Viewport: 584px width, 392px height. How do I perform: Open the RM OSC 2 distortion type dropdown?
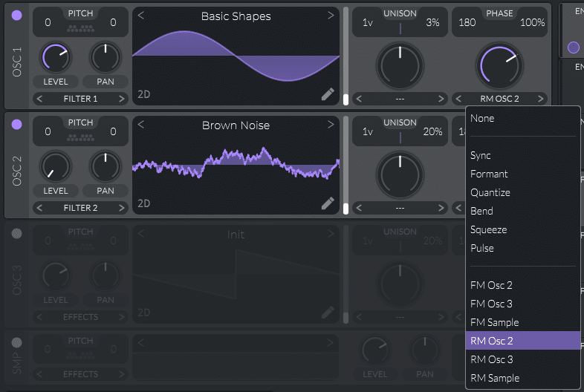pos(499,99)
